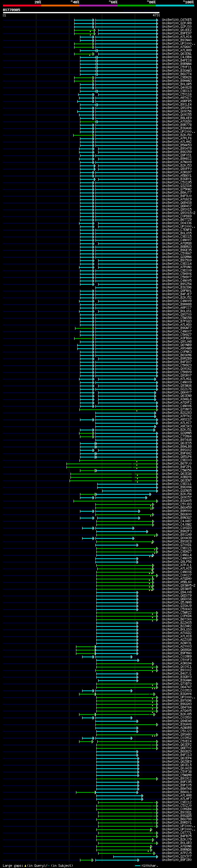This screenshot has height=868, width=197.
Task: Open hit UniRef100_O22176
Action: pos(177,389)
